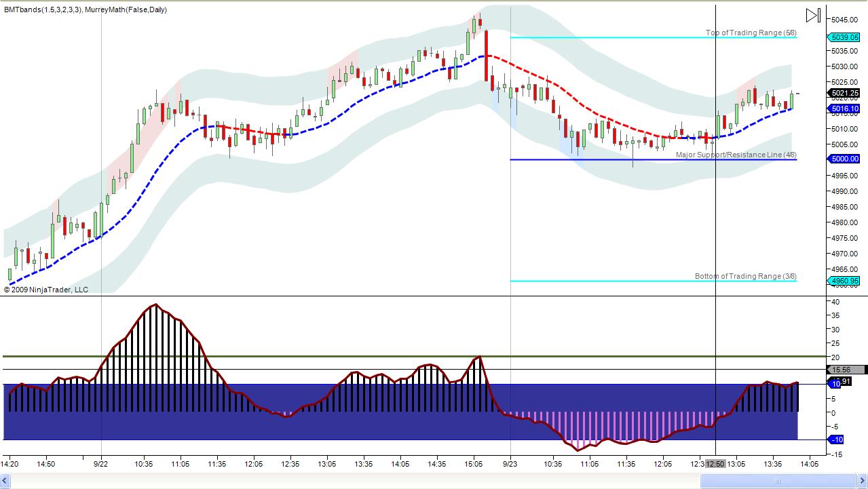Click the 40 value on oscillator axis
This screenshot has height=489, width=868.
click(835, 302)
